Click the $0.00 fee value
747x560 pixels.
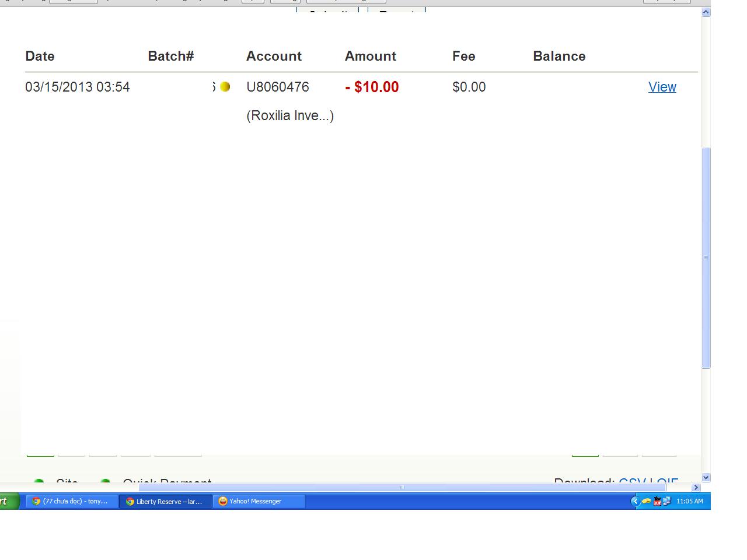[469, 87]
